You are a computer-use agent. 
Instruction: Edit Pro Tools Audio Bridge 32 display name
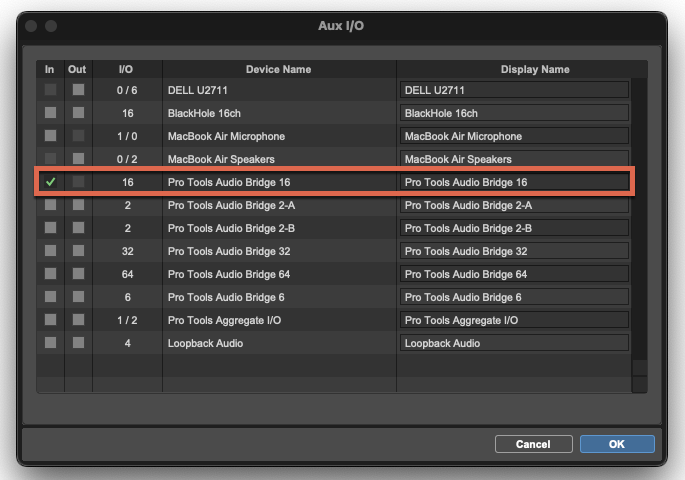point(514,251)
